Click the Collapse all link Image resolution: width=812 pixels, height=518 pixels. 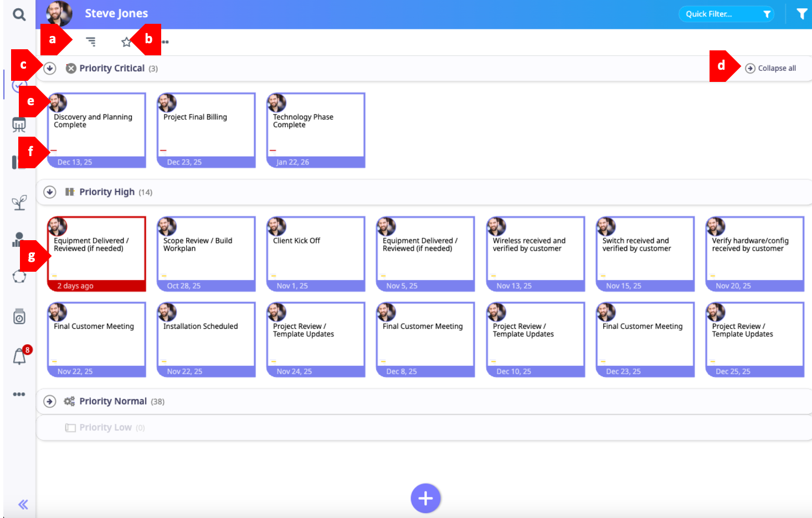[x=770, y=69]
